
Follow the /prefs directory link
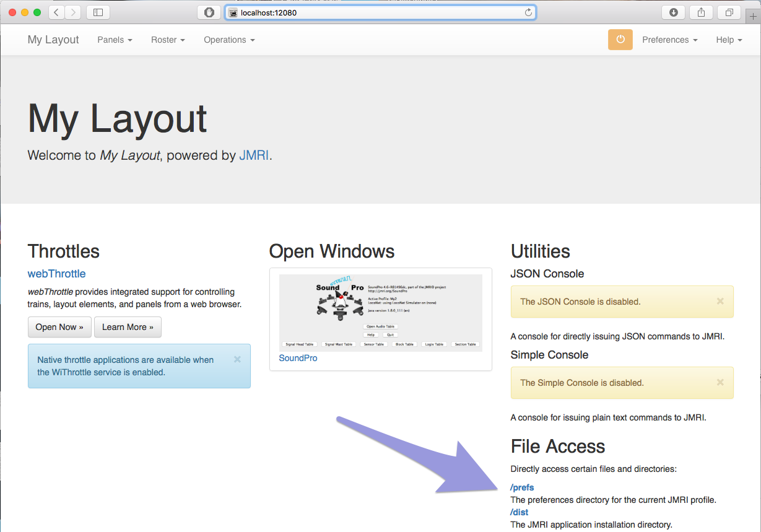(x=522, y=487)
